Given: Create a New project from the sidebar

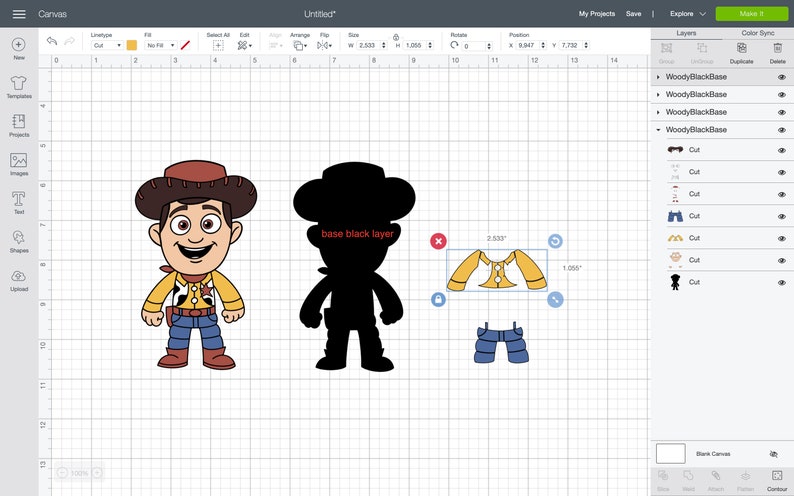Looking at the screenshot, I should 19,48.
